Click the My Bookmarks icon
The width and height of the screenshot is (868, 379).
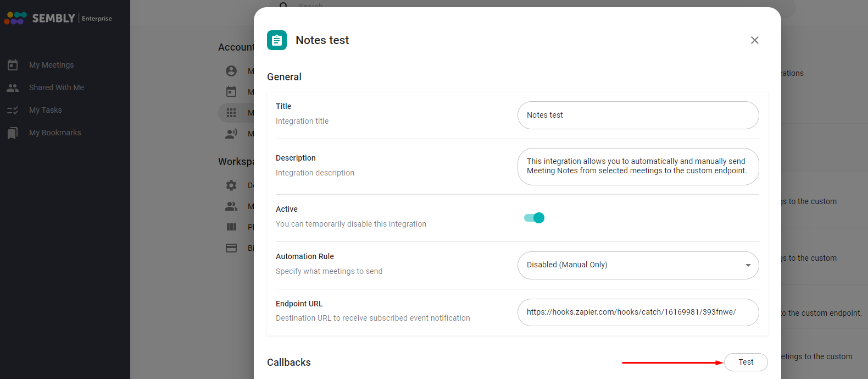click(x=13, y=133)
